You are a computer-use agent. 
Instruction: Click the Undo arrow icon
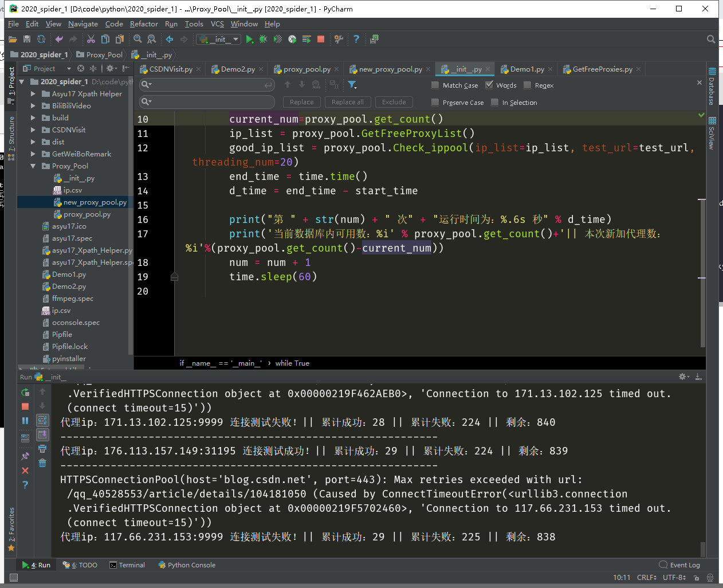(x=59, y=40)
